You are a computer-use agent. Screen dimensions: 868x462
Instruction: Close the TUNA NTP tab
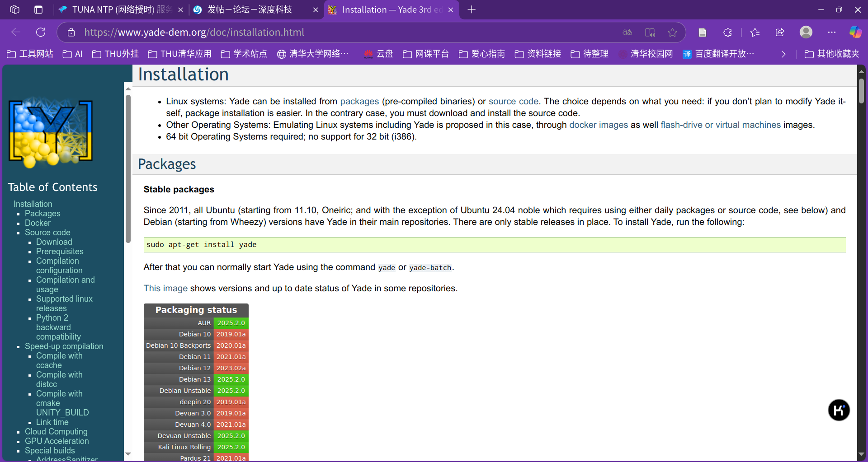180,10
